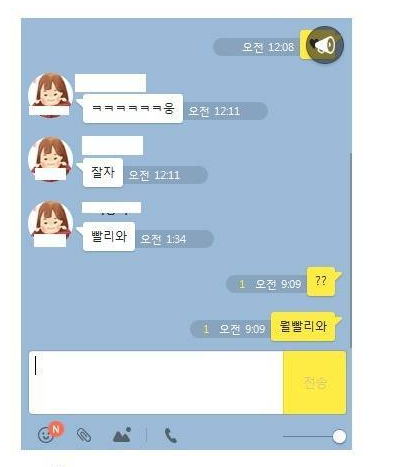Open the photo picker mountain icon
Image resolution: width=407 pixels, height=467 pixels.
coord(122,435)
